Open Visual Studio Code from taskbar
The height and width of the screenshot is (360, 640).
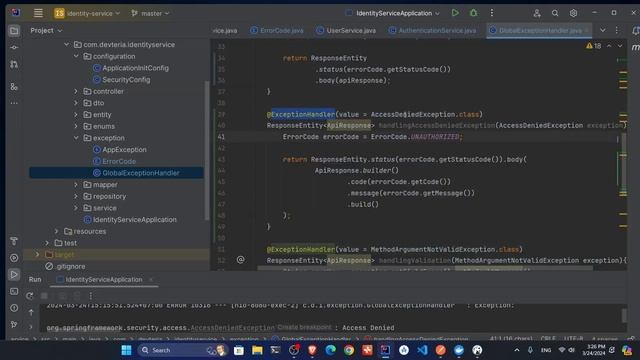tap(422, 350)
